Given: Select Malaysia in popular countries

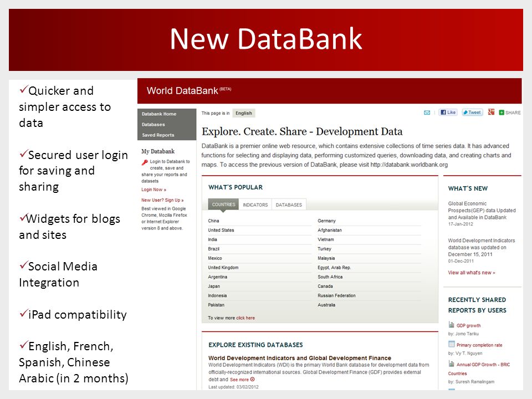Looking at the screenshot, I should tap(326, 258).
